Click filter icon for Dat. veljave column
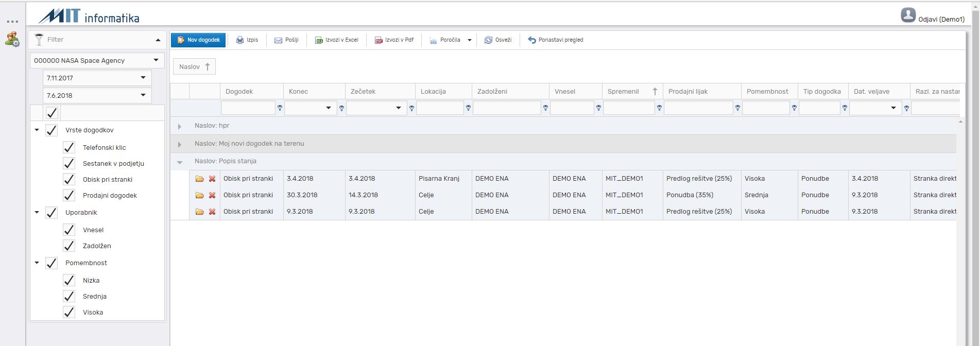This screenshot has height=346, width=980. [x=906, y=108]
